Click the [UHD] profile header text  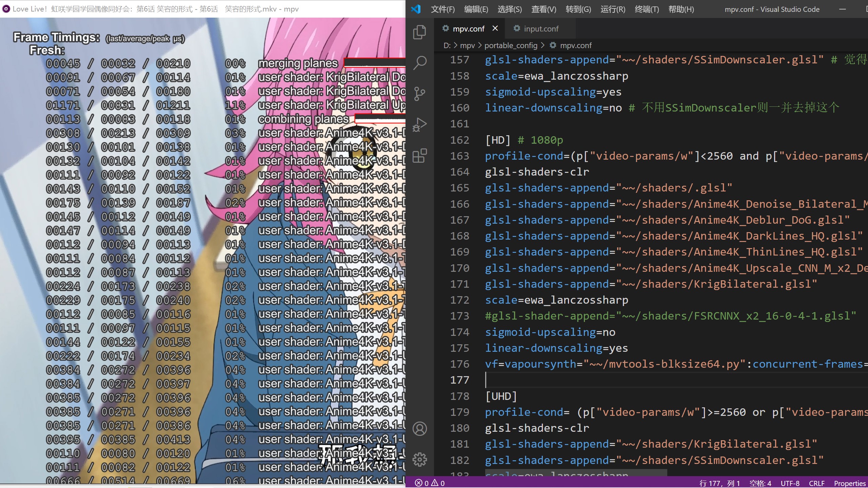(x=501, y=396)
